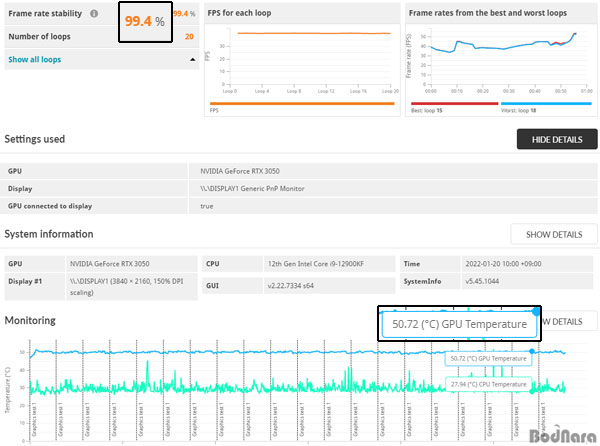Select NVIDIA GeForce RTX 3050 in Settings used
The image size is (600, 446).
click(x=240, y=171)
